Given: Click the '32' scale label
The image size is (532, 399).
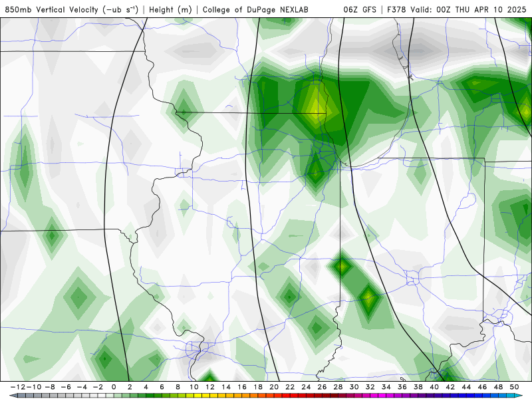Looking at the screenshot, I should point(370,387).
